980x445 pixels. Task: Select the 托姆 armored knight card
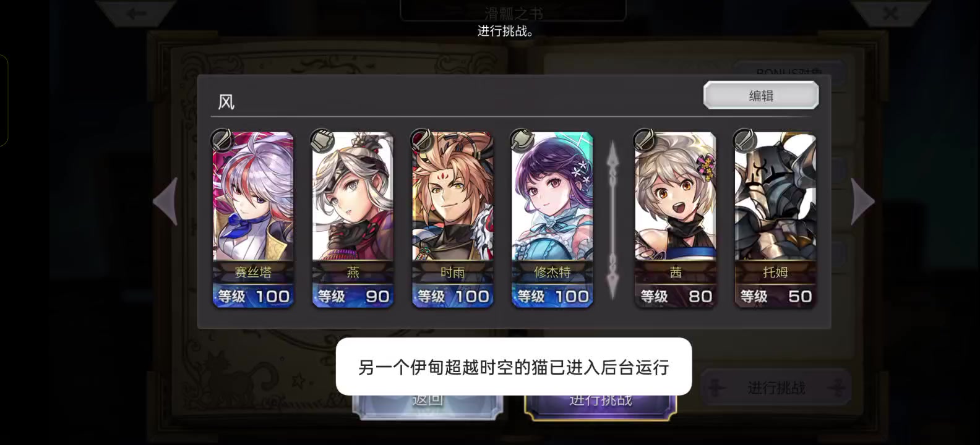tap(775, 219)
